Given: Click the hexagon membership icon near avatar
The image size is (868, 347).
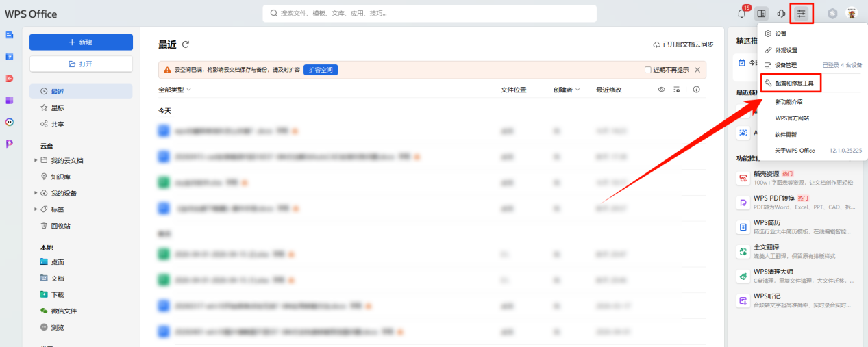Looking at the screenshot, I should (x=832, y=14).
